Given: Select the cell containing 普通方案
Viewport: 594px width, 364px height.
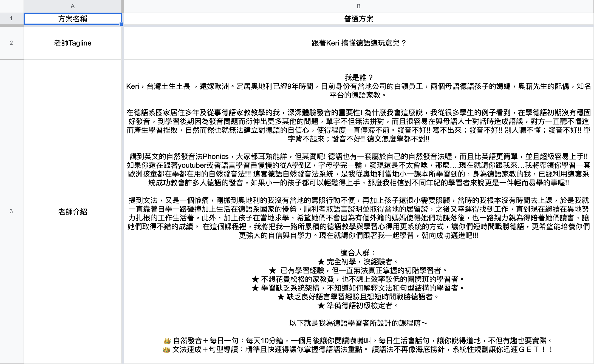Looking at the screenshot, I should [358, 19].
